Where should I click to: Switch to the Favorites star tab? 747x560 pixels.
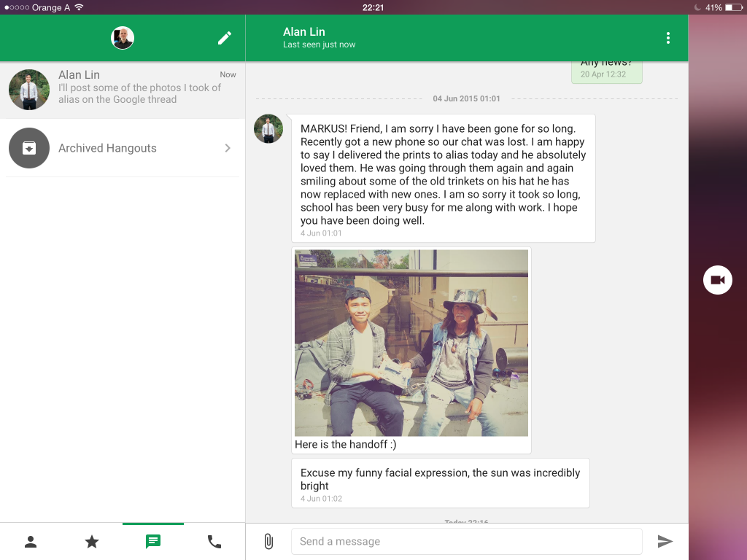click(92, 542)
